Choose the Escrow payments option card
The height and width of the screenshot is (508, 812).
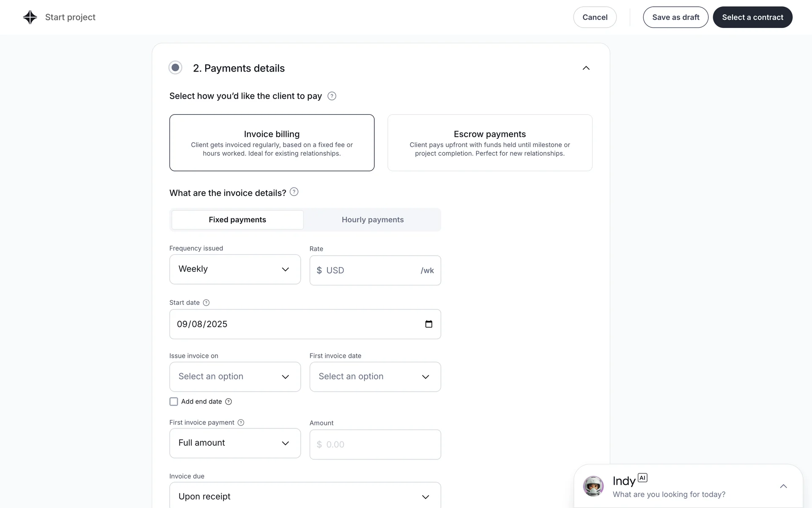[x=490, y=143]
